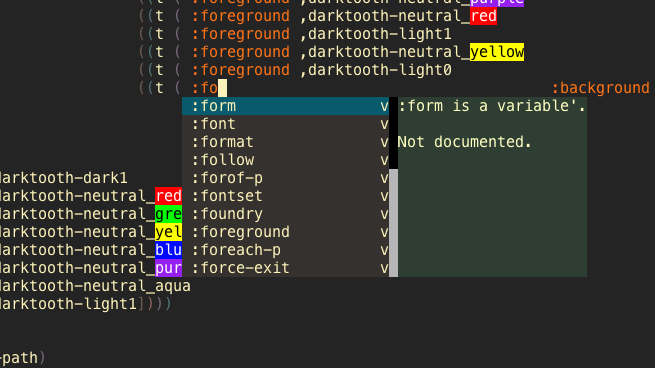Select the :foreground completion candidate
The width and height of the screenshot is (655, 368).
point(285,232)
